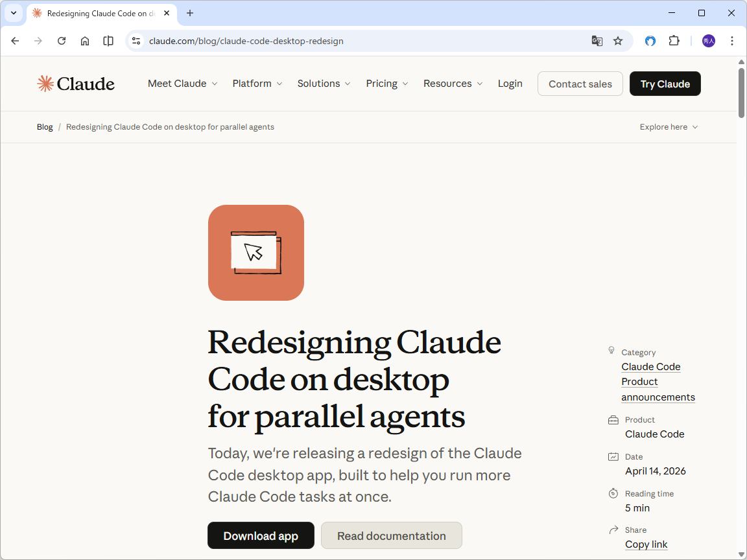Open Chrome three-dot menu
The image size is (747, 560).
click(x=731, y=41)
